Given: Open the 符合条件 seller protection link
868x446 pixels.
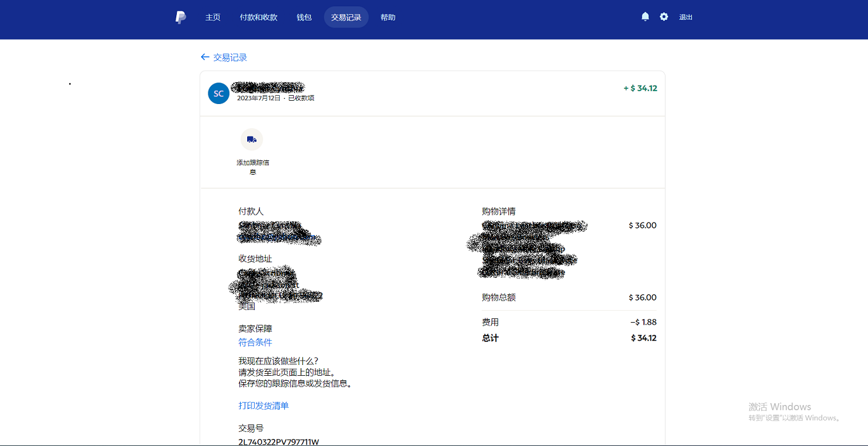Looking at the screenshot, I should (255, 342).
